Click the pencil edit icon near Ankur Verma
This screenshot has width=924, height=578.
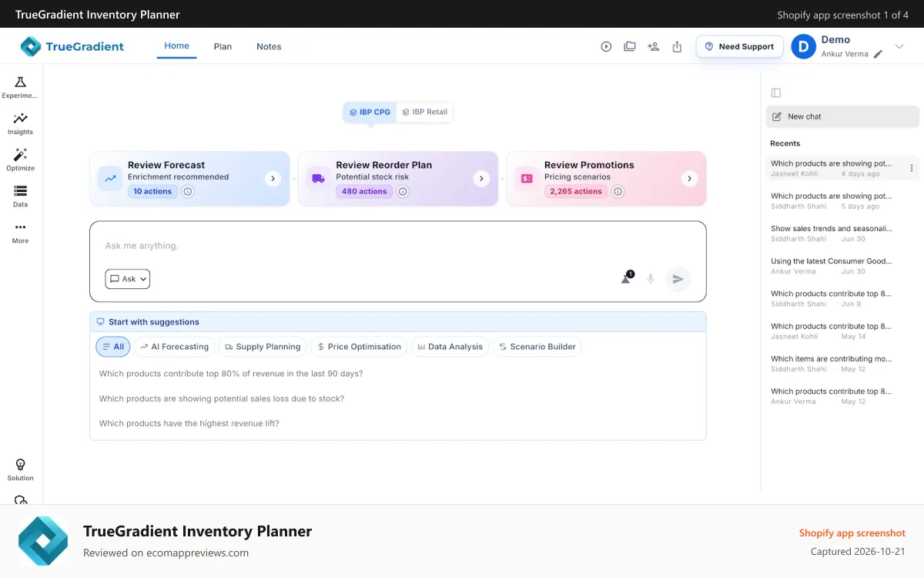pos(878,54)
